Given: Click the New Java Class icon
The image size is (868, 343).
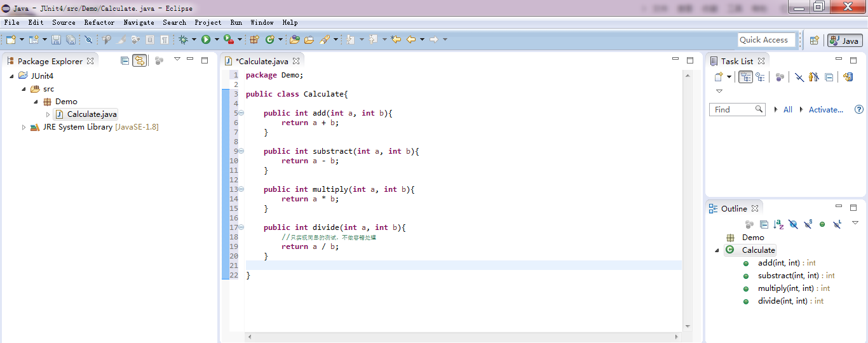Looking at the screenshot, I should 269,39.
